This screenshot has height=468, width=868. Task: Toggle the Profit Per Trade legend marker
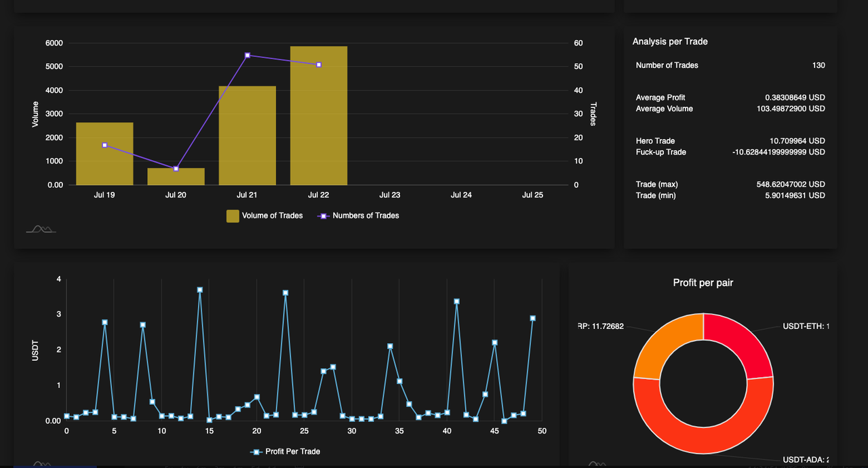click(x=256, y=451)
